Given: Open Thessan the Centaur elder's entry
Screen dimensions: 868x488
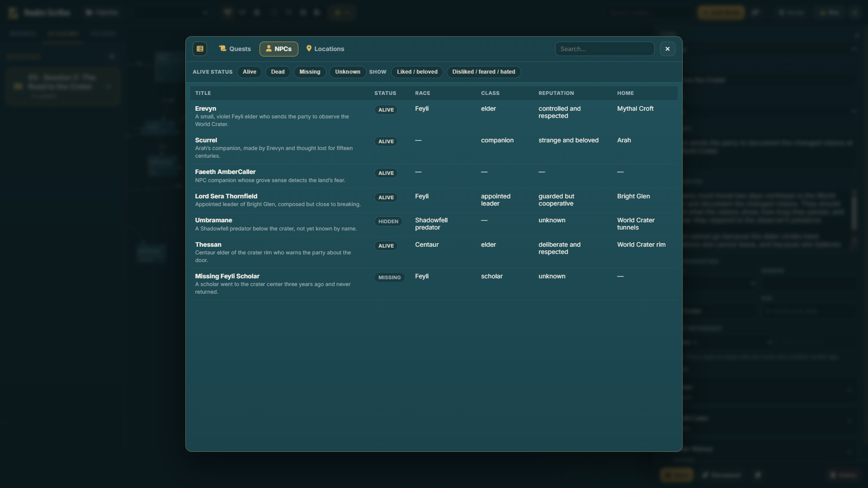Looking at the screenshot, I should pyautogui.click(x=208, y=244).
